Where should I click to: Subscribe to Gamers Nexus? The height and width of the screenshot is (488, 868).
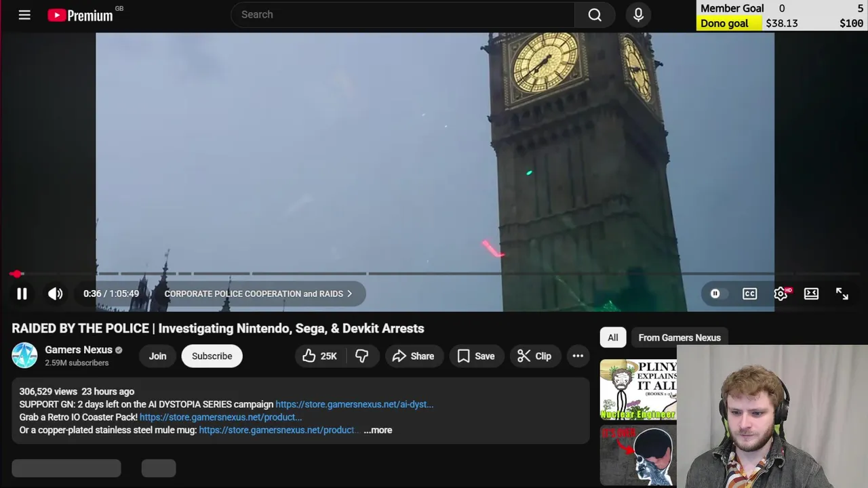pyautogui.click(x=212, y=356)
